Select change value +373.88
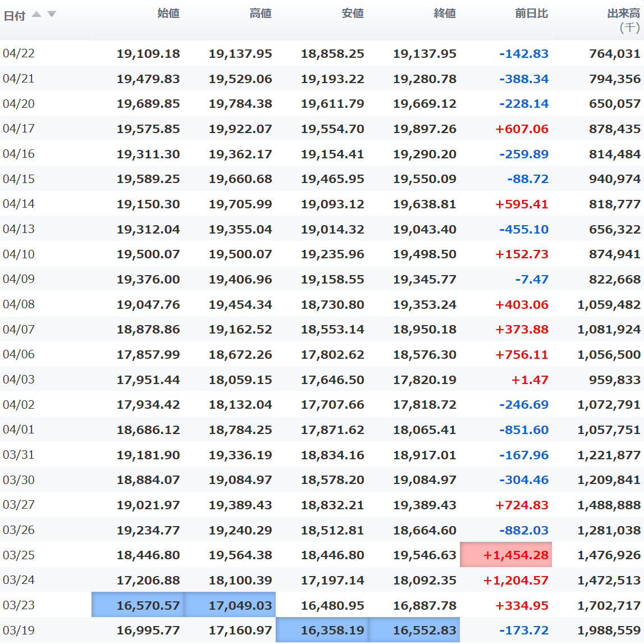Screen dimensions: 644x644 click(522, 330)
